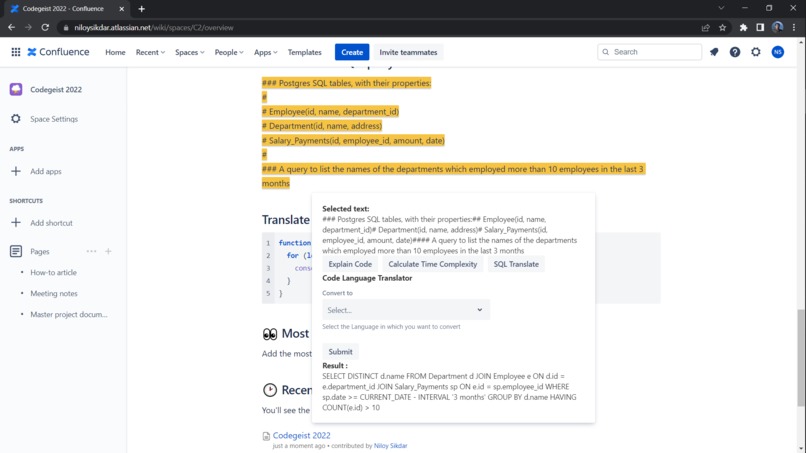Open the Codegeist 2022 recent page link
Screen dimensions: 806x453
pos(301,435)
